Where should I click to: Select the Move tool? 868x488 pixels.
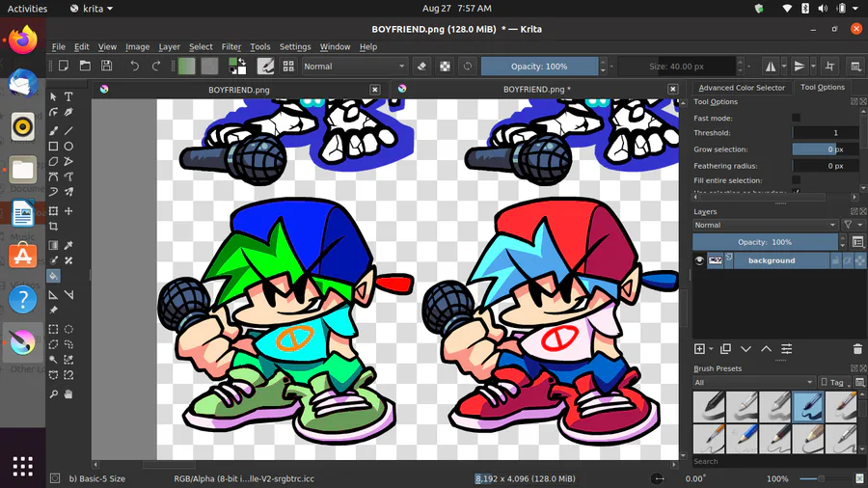[68, 211]
